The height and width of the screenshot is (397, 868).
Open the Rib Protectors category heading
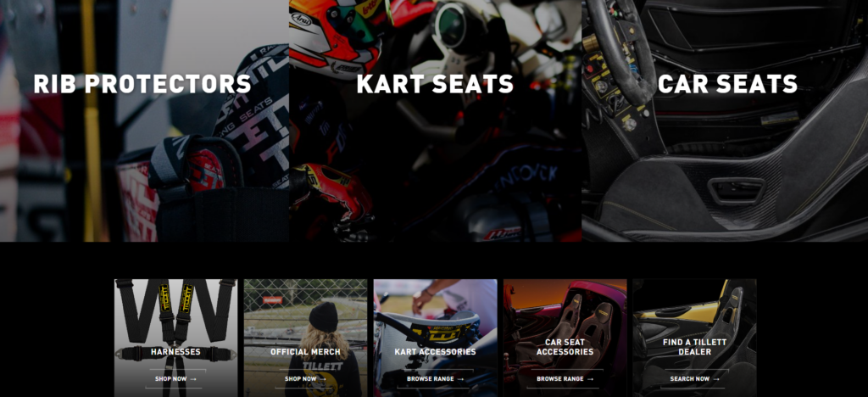(142, 84)
